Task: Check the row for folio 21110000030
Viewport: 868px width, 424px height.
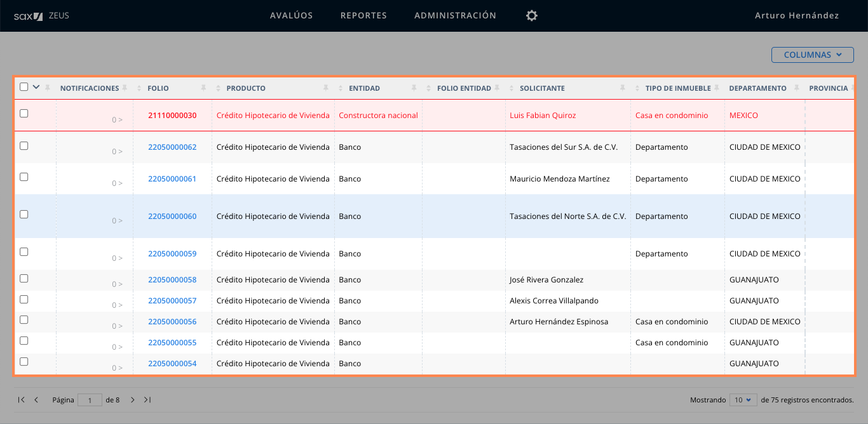Action: click(24, 114)
